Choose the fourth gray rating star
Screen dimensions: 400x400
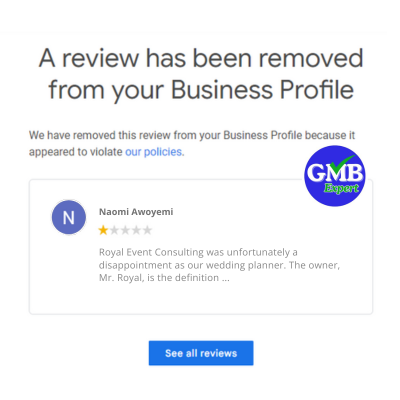(136, 230)
